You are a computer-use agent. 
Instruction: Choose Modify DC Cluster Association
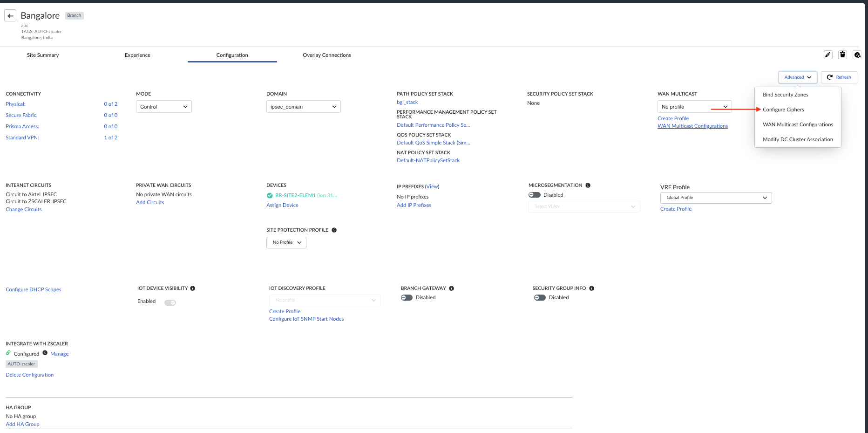pos(798,139)
